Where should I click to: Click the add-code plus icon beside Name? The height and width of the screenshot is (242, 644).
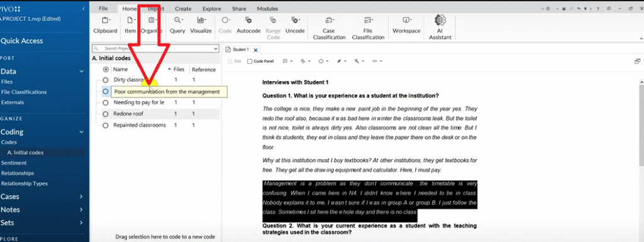point(106,69)
